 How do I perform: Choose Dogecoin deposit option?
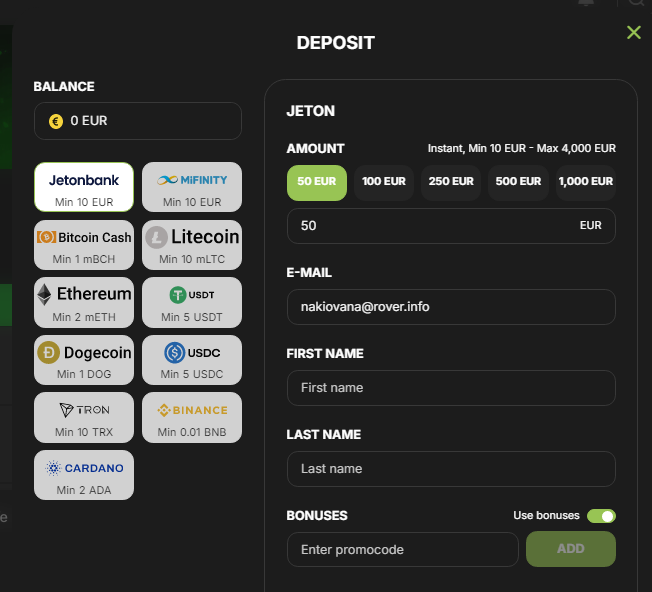(x=84, y=360)
